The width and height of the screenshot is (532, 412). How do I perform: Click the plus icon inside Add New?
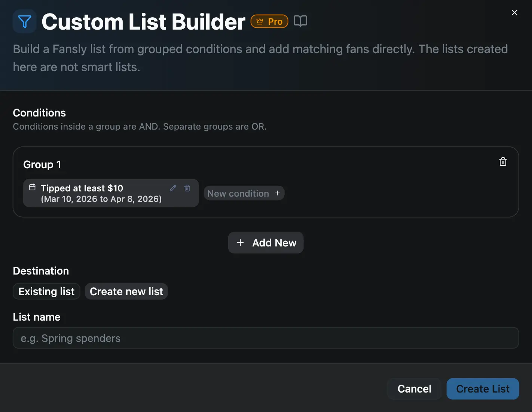pyautogui.click(x=240, y=242)
